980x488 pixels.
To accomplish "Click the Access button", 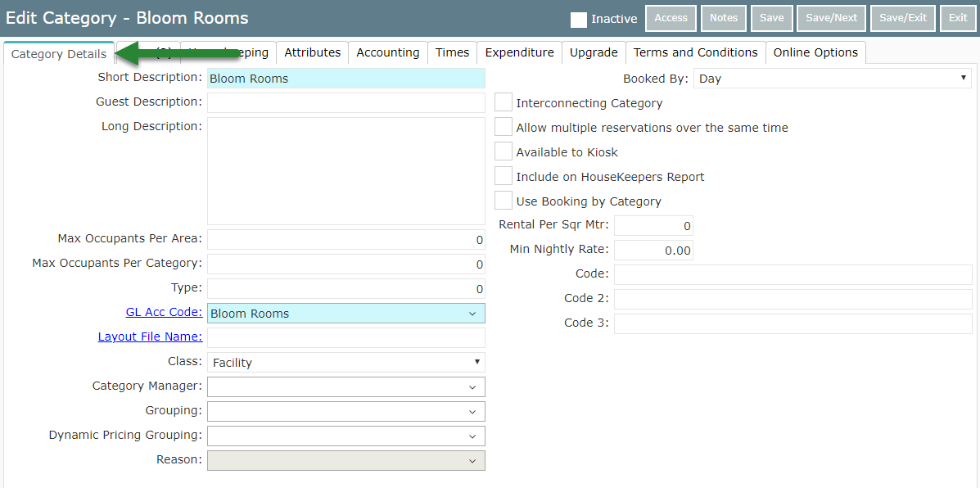I will point(671,18).
